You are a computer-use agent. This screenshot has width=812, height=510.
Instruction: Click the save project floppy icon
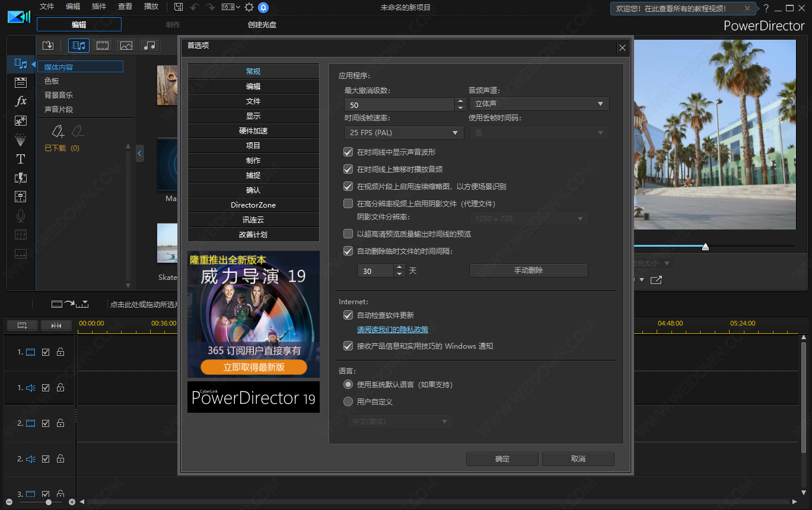coord(179,7)
